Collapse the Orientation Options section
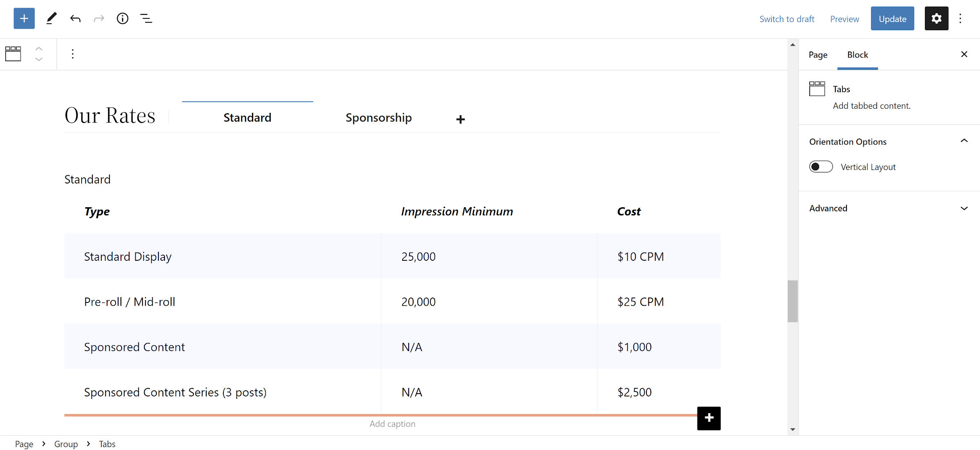The height and width of the screenshot is (450, 980). click(x=964, y=141)
